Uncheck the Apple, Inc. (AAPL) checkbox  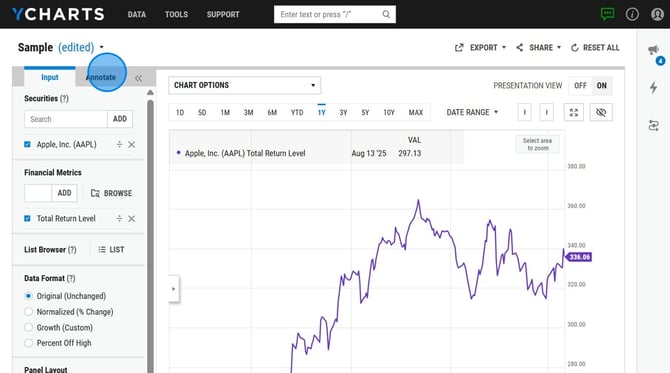coord(27,144)
